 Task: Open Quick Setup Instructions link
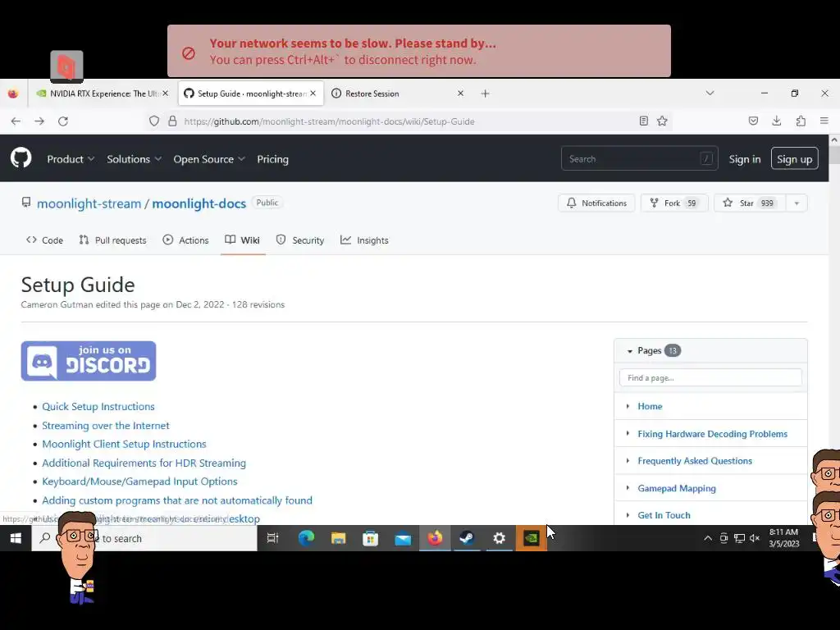point(98,407)
